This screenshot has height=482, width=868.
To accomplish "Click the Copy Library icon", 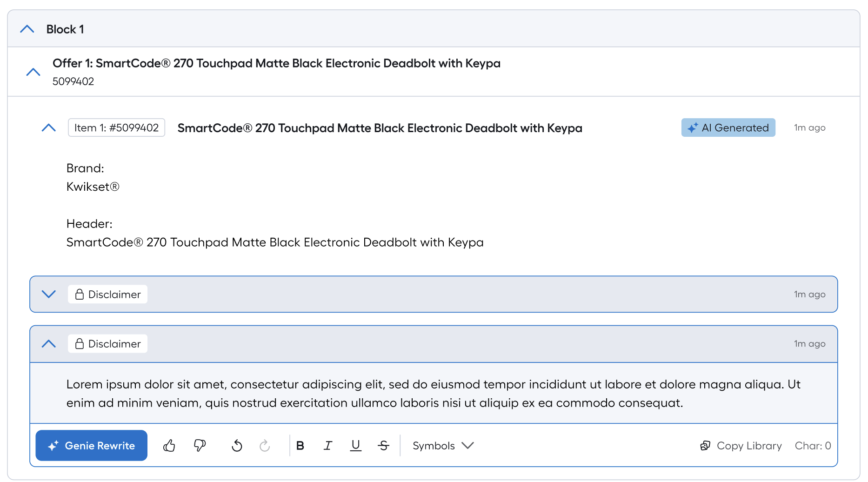I will [x=705, y=446].
